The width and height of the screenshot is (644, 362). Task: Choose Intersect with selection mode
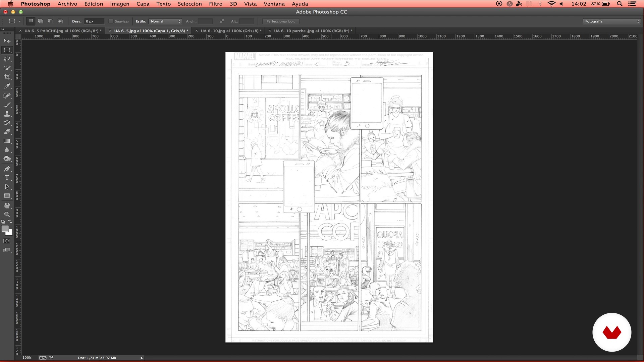[60, 21]
